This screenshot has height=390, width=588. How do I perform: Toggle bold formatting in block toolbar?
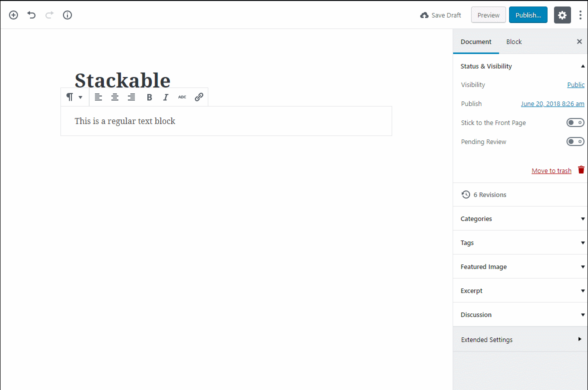click(x=149, y=96)
